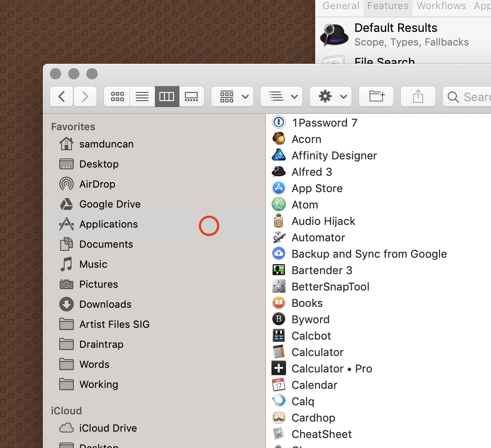Select Applications in the sidebar
The width and height of the screenshot is (491, 448).
154,224
